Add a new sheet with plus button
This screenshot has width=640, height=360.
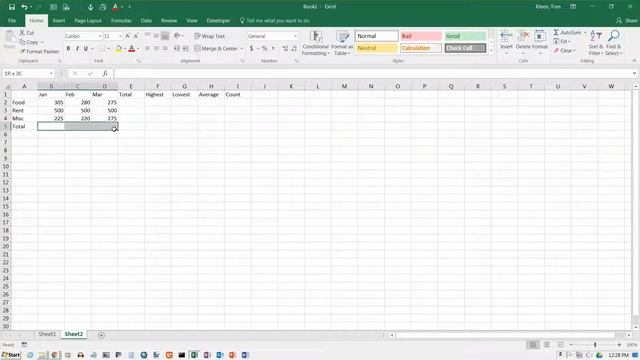[x=101, y=335]
